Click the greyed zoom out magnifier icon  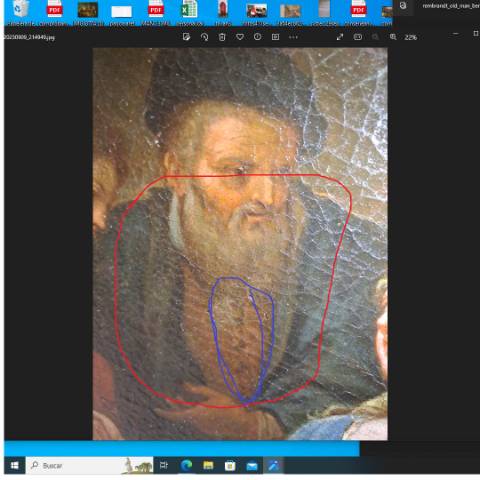point(375,37)
